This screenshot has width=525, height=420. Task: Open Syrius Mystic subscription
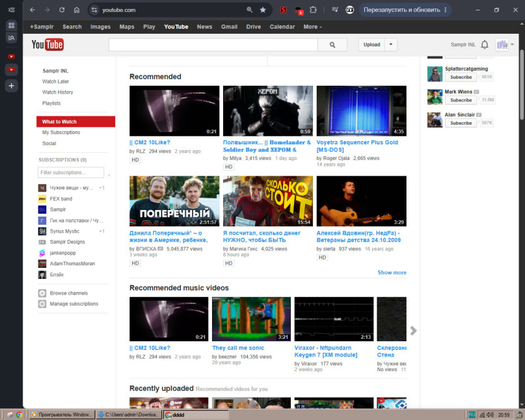[64, 231]
